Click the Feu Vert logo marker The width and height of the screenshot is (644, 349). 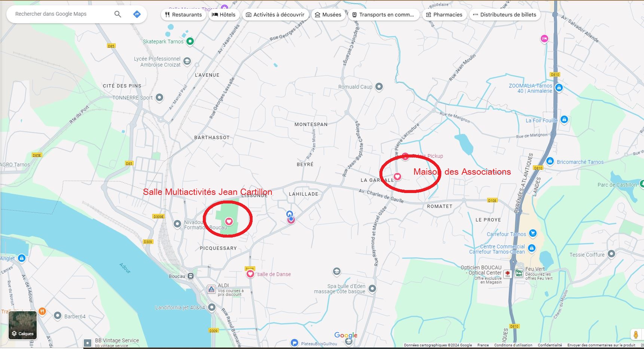click(x=519, y=273)
